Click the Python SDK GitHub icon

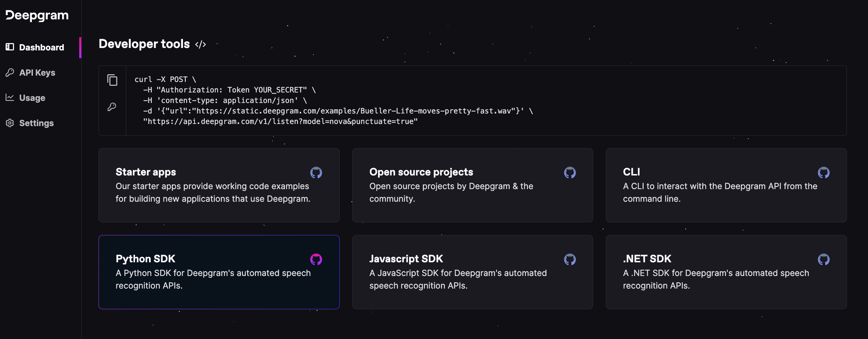click(316, 260)
